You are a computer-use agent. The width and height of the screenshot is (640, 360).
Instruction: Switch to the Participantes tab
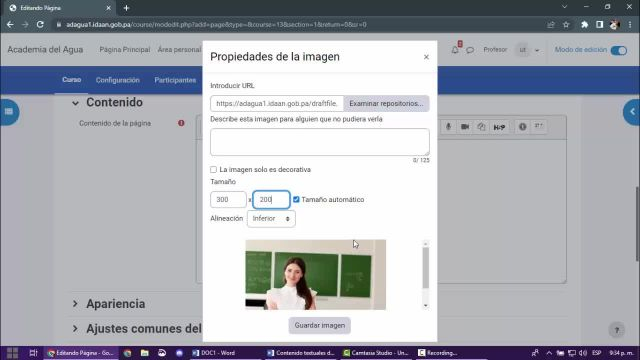click(175, 80)
